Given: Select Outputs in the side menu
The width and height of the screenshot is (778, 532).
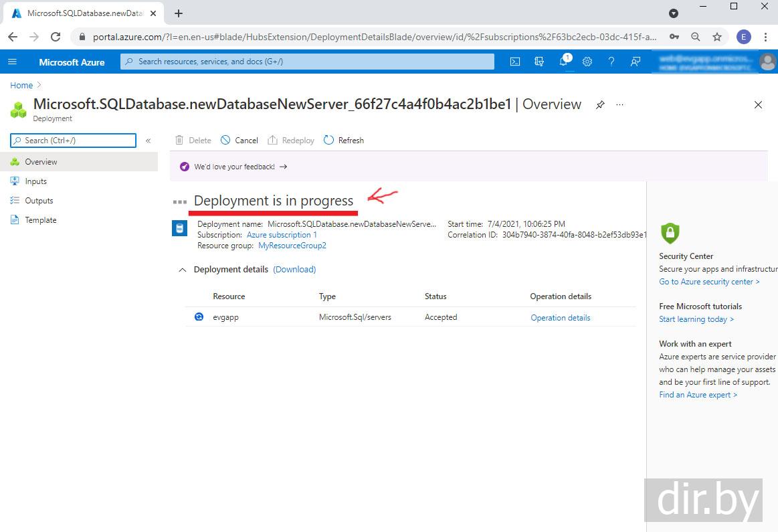Looking at the screenshot, I should (x=39, y=201).
